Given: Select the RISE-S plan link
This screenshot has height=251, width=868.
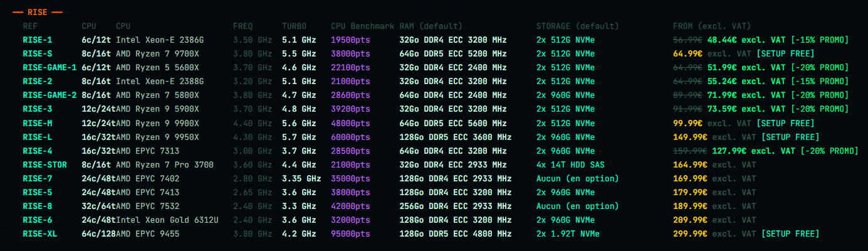Looking at the screenshot, I should tap(38, 54).
